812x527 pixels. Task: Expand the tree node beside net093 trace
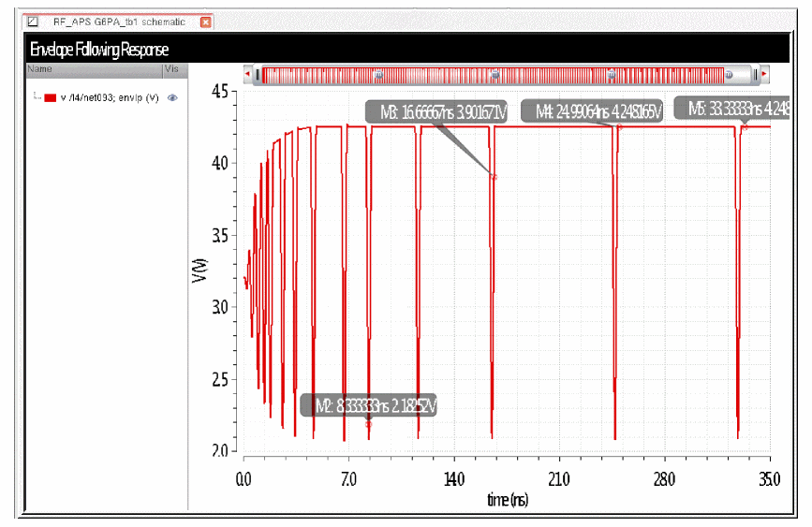(x=37, y=96)
